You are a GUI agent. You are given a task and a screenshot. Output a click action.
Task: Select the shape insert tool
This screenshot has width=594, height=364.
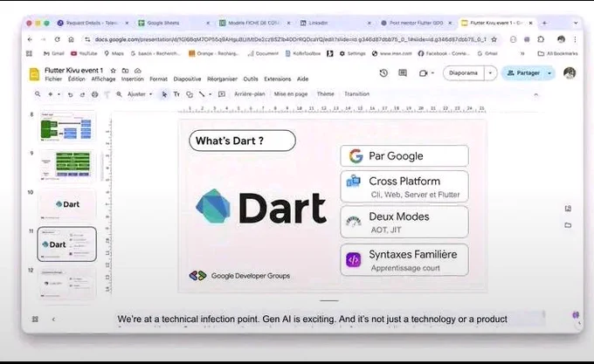click(190, 94)
